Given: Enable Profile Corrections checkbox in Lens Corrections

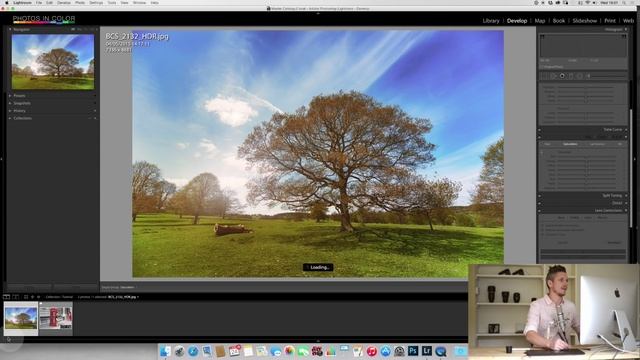Looking at the screenshot, I should (x=543, y=225).
